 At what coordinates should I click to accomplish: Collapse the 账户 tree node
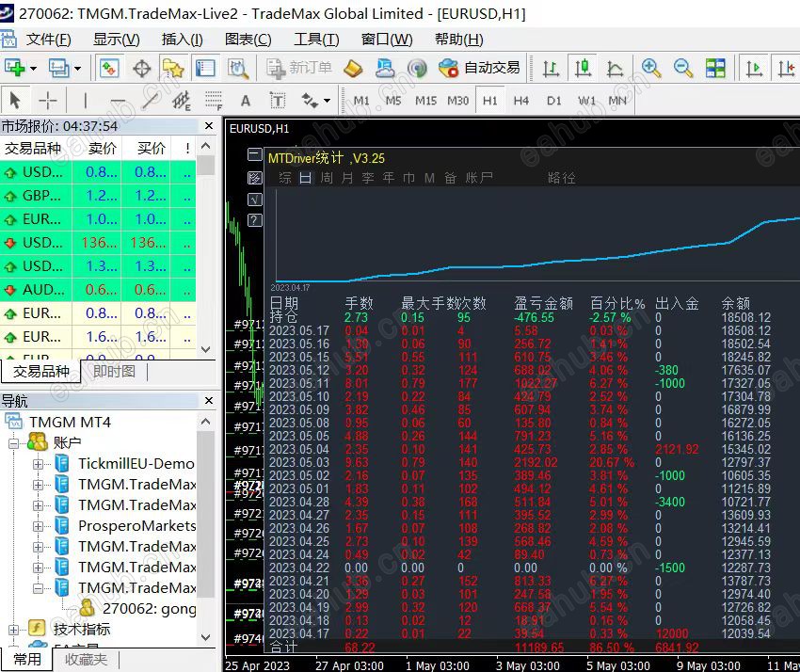pos(13,443)
